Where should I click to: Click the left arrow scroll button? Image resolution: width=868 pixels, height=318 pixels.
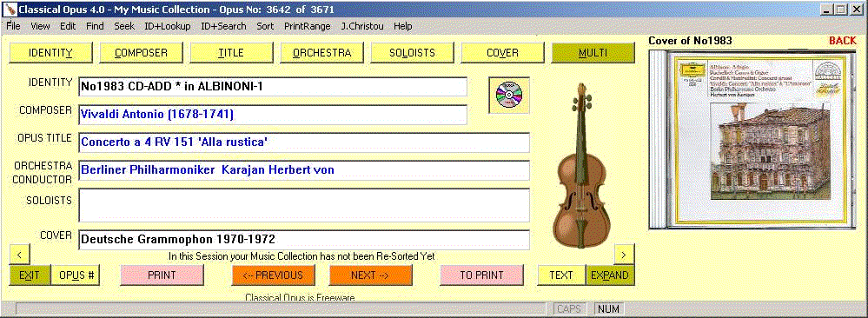[x=19, y=255]
